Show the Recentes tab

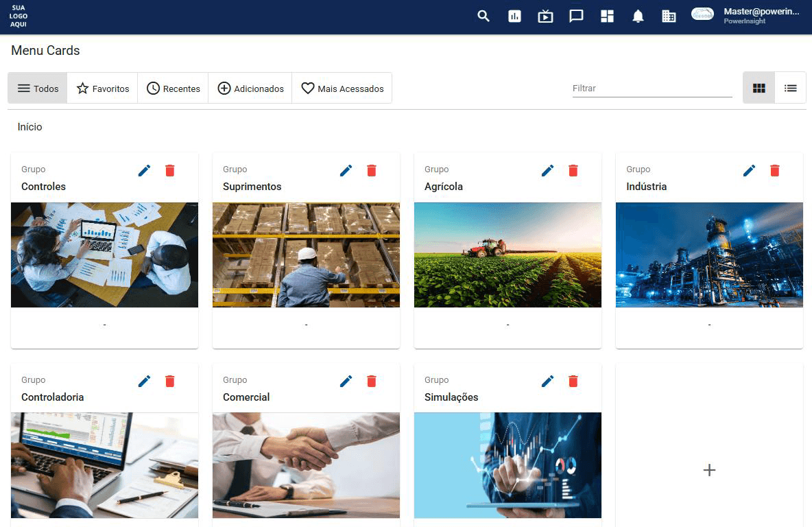(x=173, y=88)
